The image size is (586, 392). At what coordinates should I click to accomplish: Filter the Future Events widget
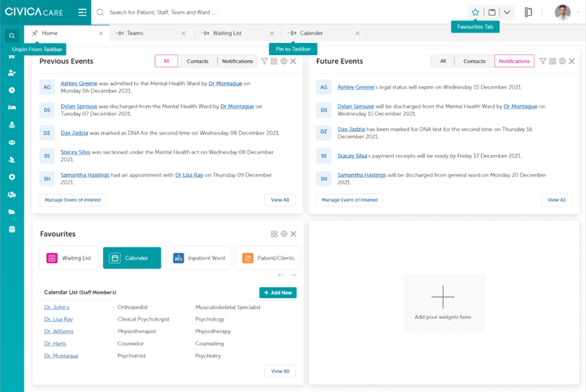(x=543, y=61)
